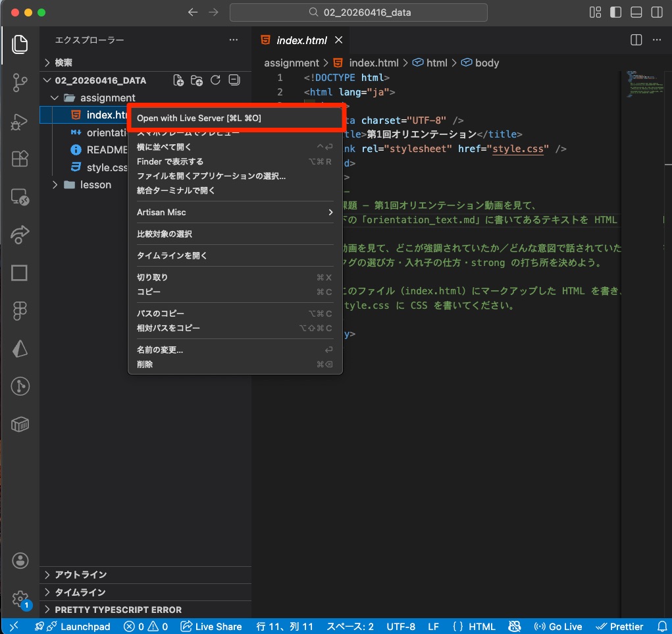Toggle Copilot status icon in status bar
This screenshot has height=634, width=672.
tap(514, 626)
